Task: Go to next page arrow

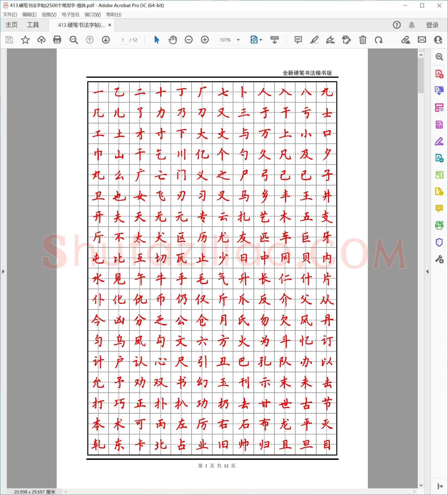Action: tap(106, 40)
